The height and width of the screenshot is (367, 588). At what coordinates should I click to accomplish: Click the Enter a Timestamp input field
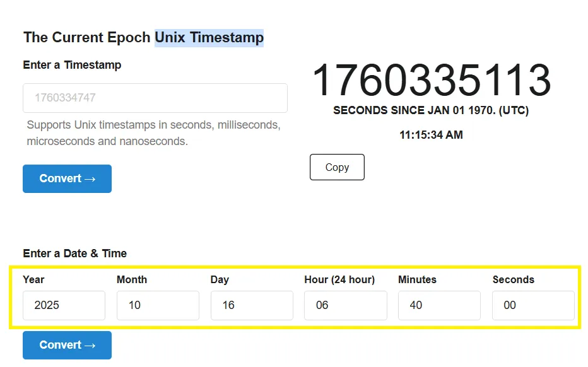[155, 98]
